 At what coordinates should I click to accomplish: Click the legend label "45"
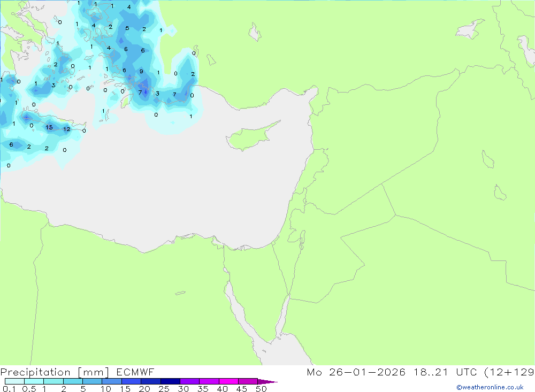click(242, 389)
